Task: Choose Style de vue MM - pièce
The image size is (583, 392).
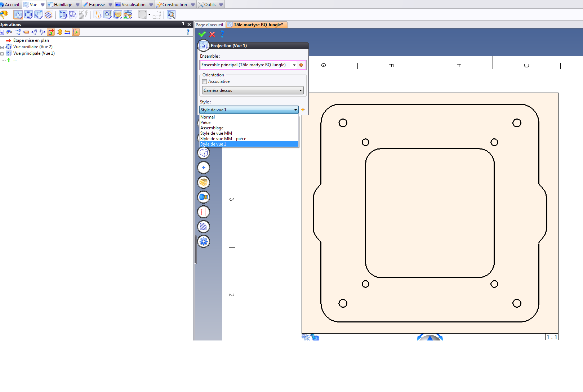Action: (249, 139)
